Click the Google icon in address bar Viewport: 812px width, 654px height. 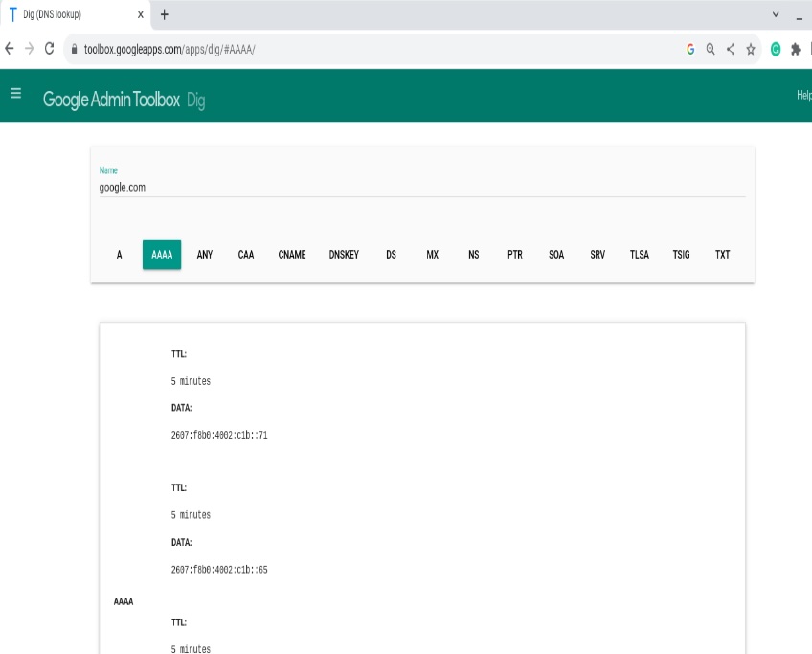tap(690, 49)
